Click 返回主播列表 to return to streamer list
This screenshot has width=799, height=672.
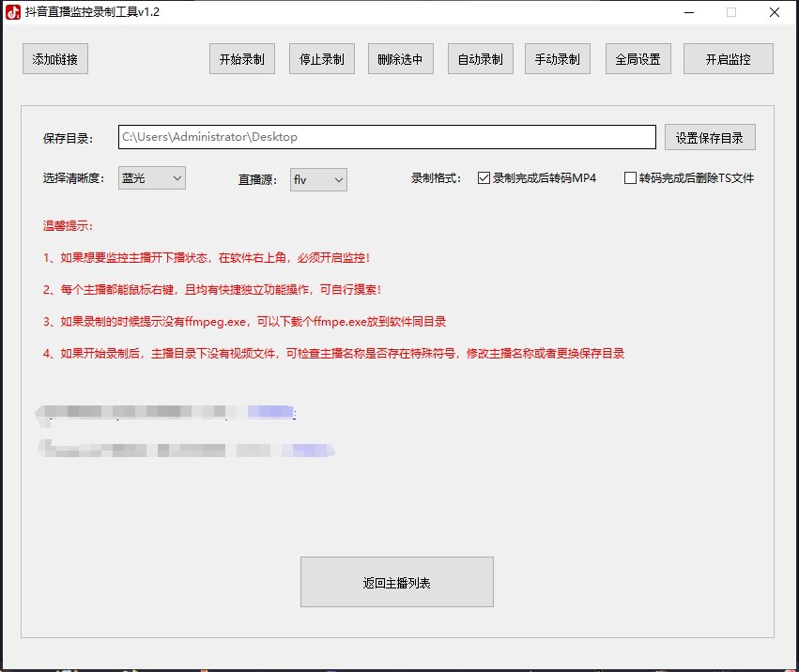click(x=396, y=582)
